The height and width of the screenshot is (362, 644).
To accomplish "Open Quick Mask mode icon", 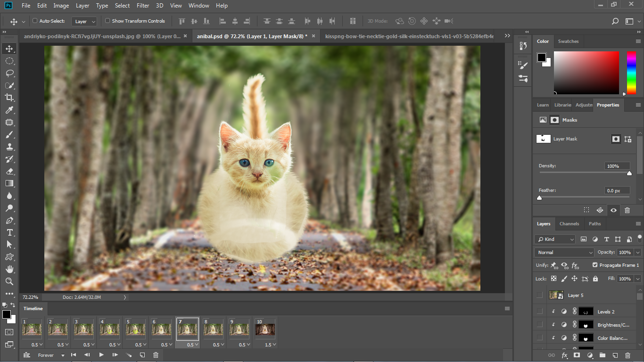I will [9, 332].
